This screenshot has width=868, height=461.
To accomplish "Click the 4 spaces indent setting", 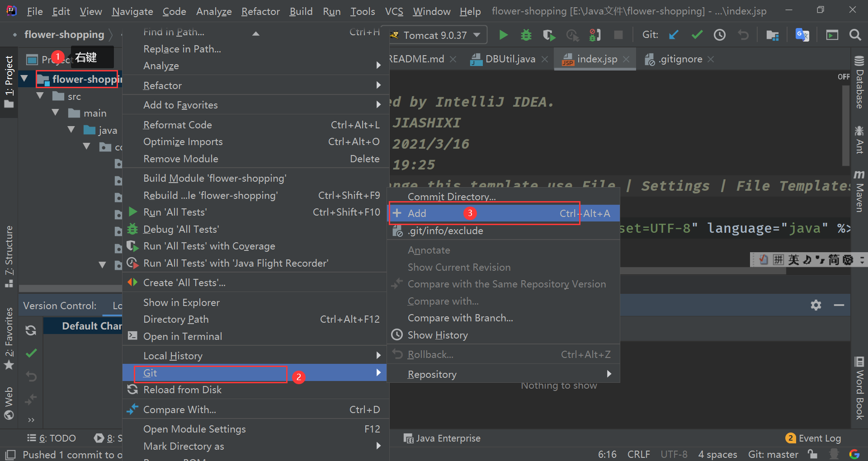I will (x=717, y=454).
